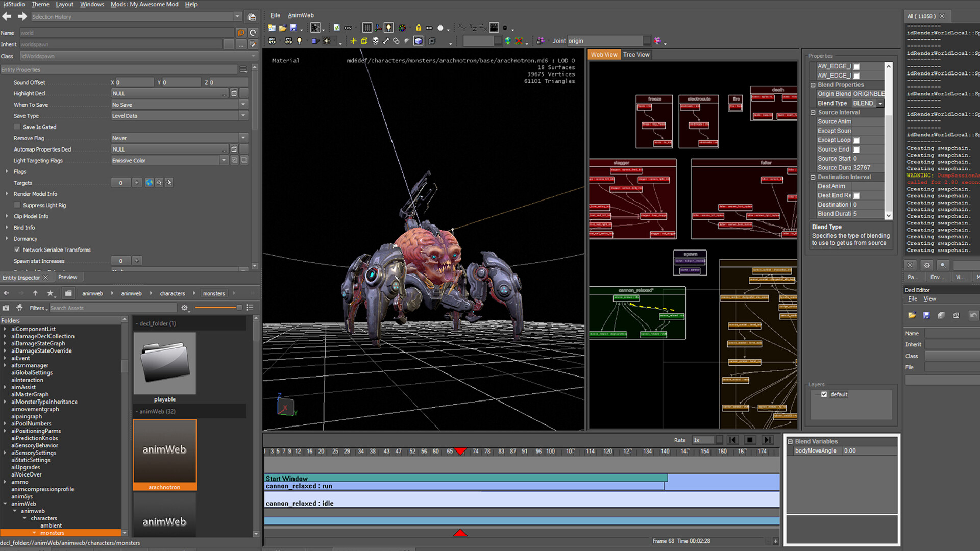The image size is (980, 551).
Task: Adjust the slider next to the asset search bar
Action: tap(239, 307)
